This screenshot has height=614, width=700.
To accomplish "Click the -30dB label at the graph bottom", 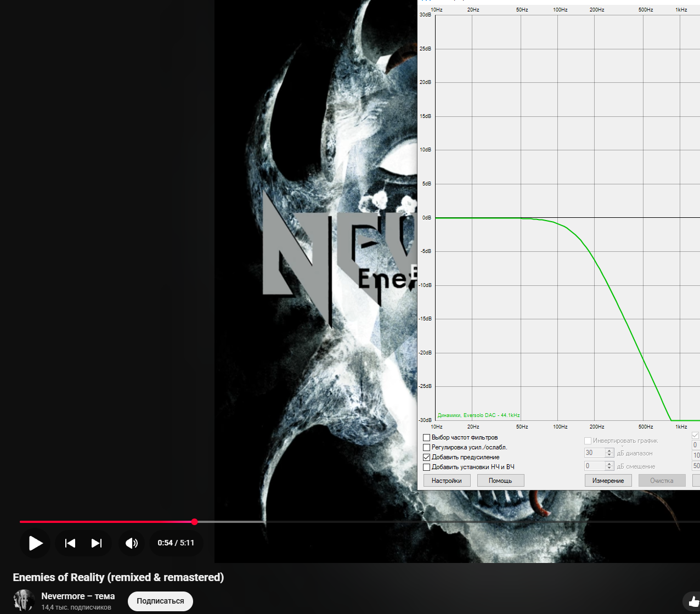I will (426, 420).
